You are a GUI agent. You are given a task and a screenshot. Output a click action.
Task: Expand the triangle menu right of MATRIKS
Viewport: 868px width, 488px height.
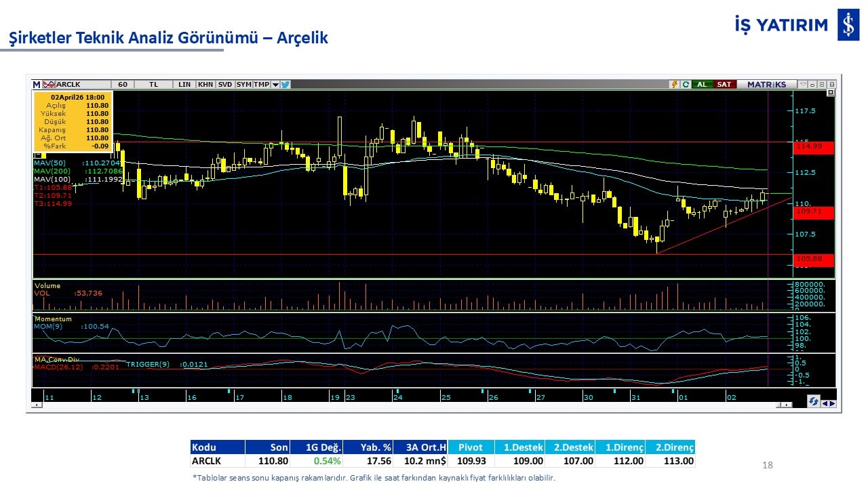[x=803, y=85]
